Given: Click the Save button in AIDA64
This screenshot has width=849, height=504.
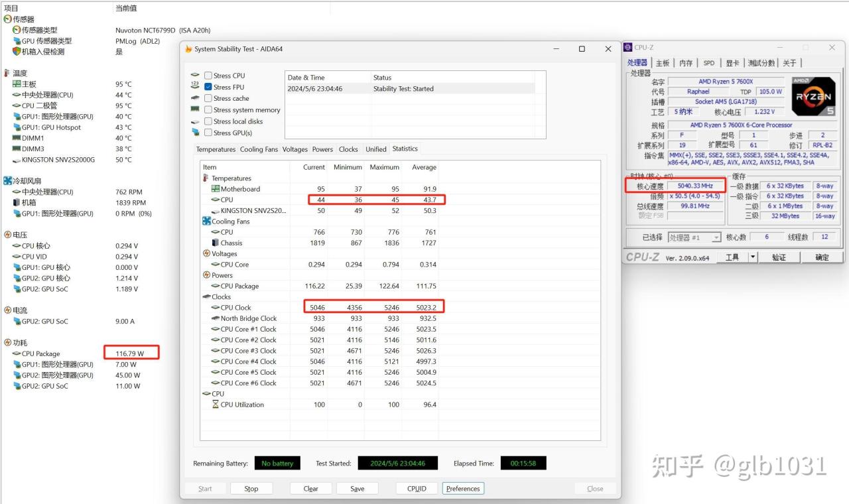Looking at the screenshot, I should pos(358,489).
